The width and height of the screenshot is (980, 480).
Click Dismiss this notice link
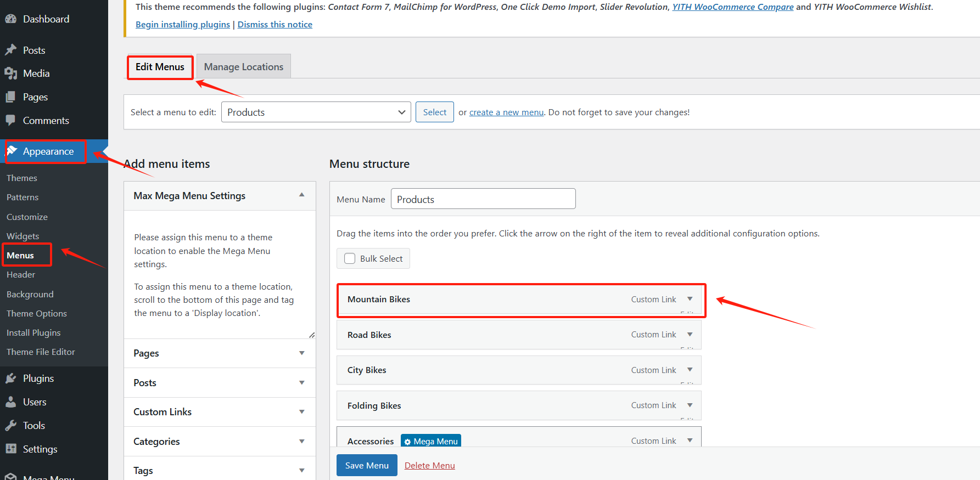275,24
